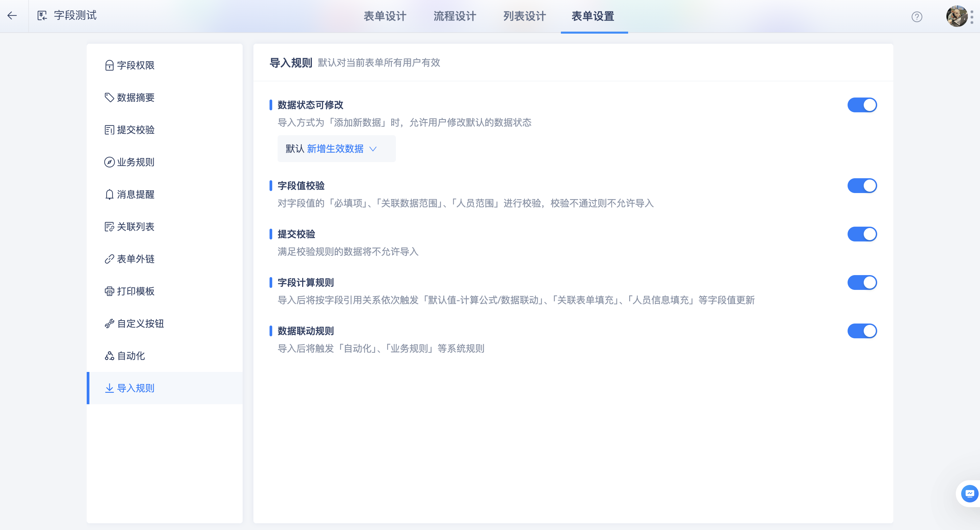Click the bell icon for 消息提醒
Screen dimensions: 980x530
coord(109,195)
